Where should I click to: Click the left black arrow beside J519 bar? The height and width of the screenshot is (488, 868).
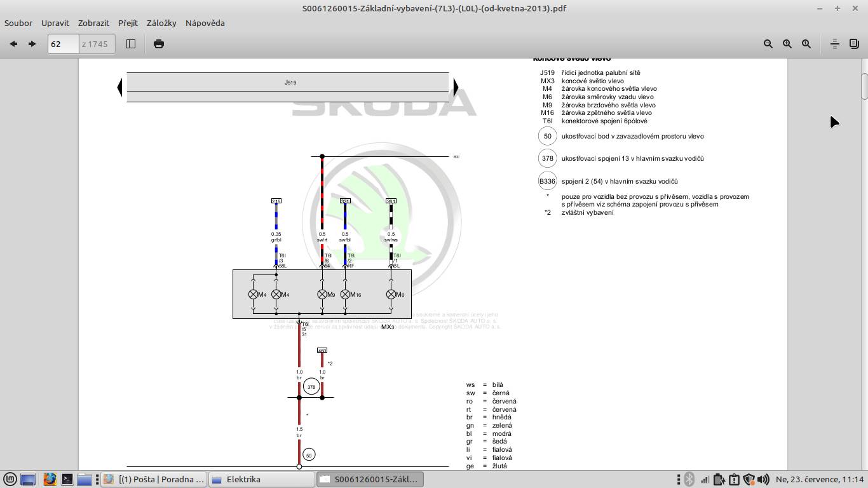119,87
